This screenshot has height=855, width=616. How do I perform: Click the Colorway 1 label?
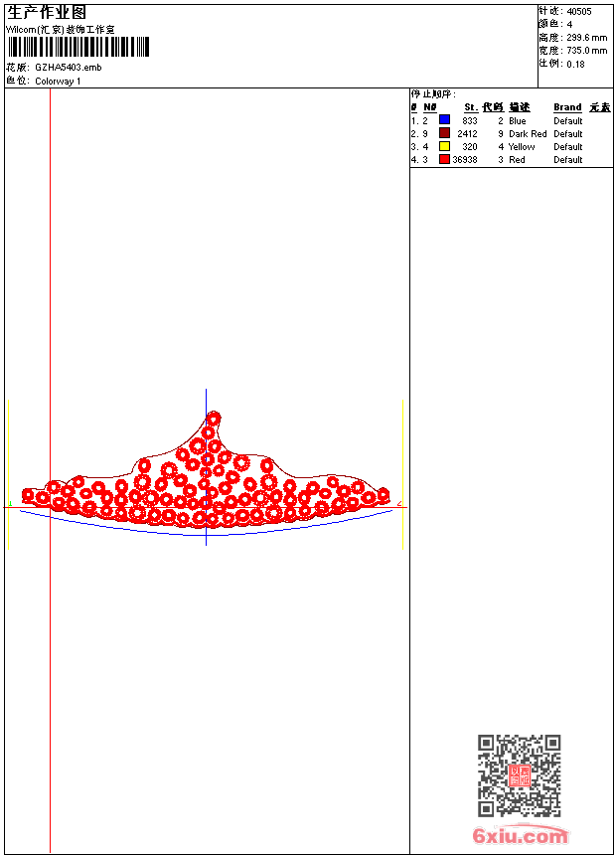coord(58,82)
